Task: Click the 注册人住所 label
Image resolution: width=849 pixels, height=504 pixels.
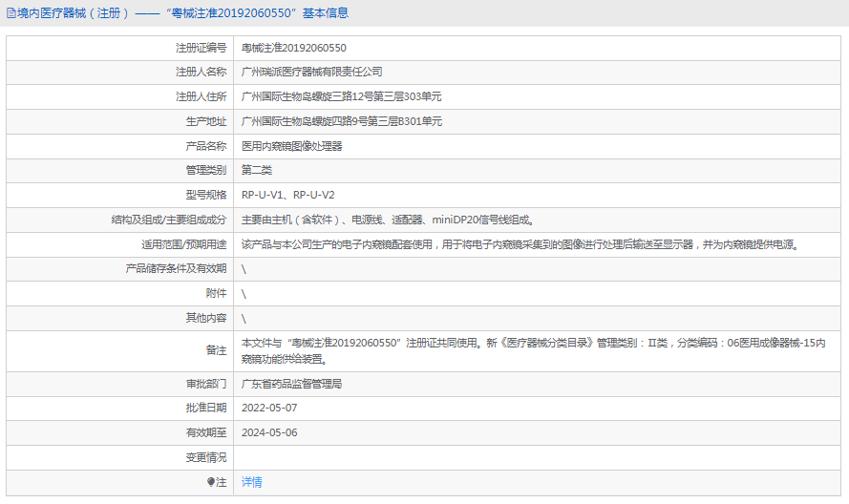Action: [201, 97]
